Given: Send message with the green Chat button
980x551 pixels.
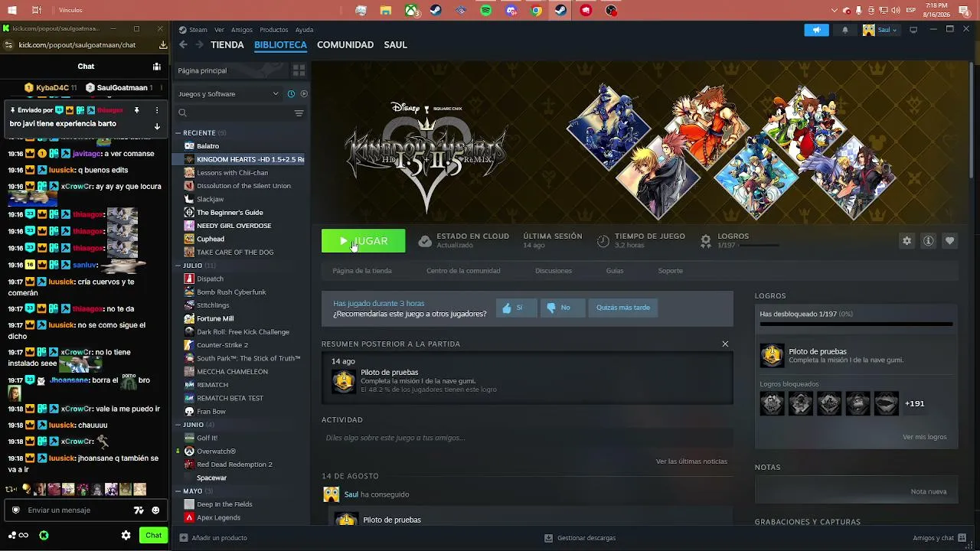Looking at the screenshot, I should tap(153, 535).
